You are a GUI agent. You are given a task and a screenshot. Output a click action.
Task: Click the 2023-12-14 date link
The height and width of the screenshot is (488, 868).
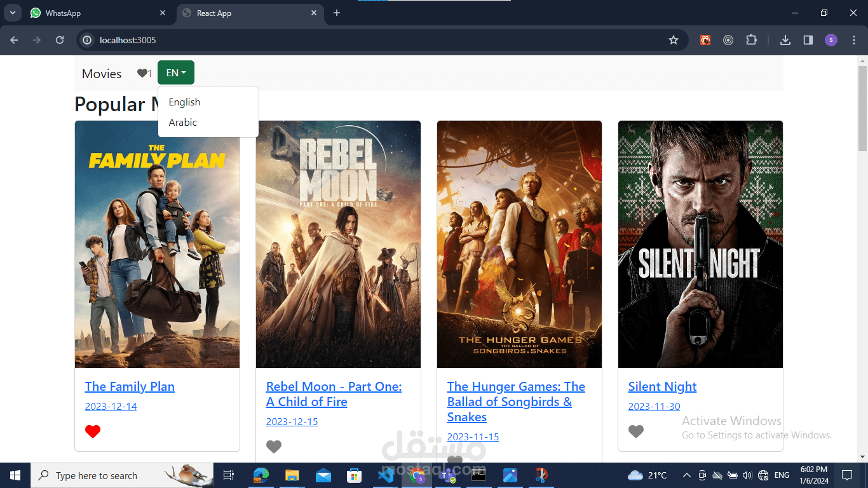(x=111, y=407)
